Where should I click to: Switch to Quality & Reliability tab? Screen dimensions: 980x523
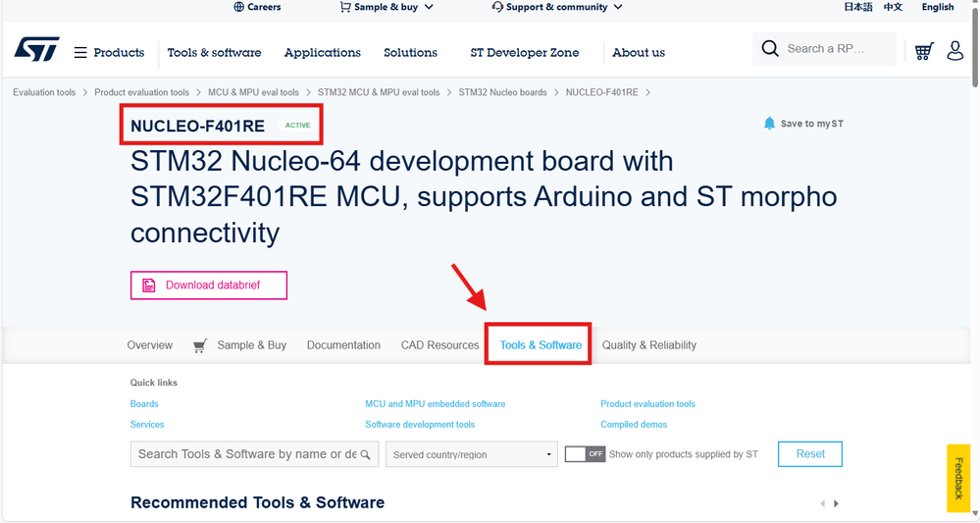tap(649, 345)
